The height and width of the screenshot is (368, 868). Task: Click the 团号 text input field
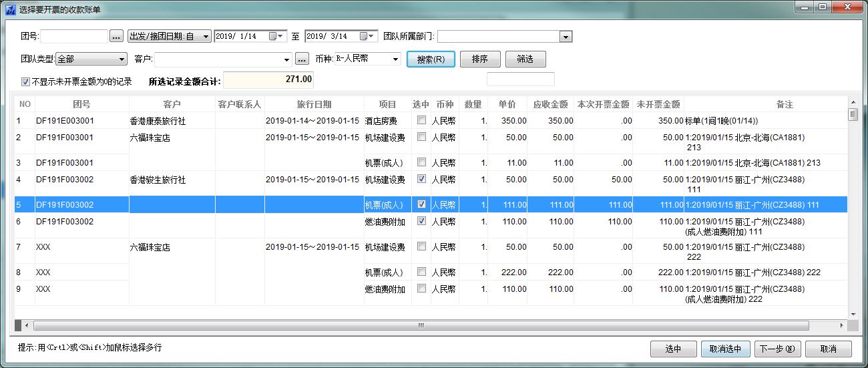[x=73, y=37]
